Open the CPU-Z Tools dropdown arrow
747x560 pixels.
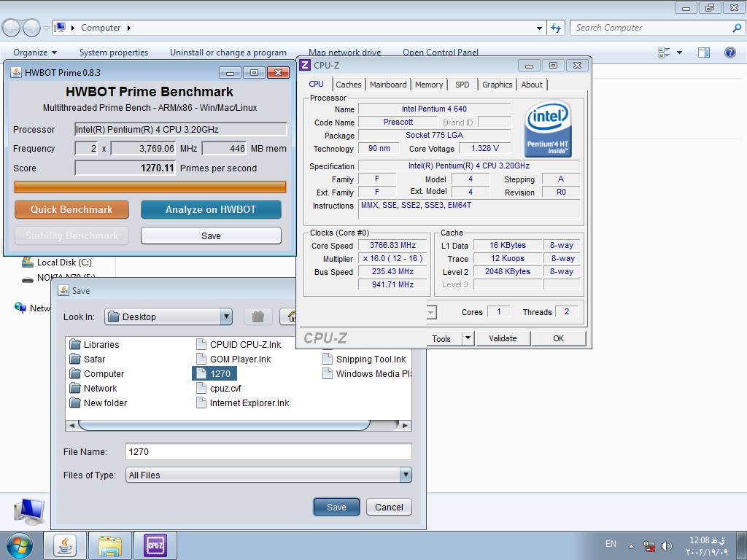(x=468, y=338)
